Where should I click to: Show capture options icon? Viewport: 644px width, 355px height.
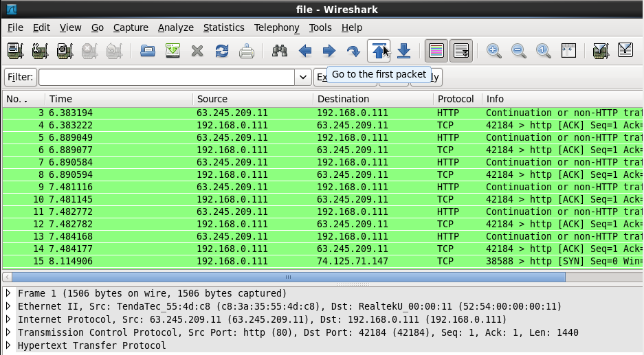pos(41,51)
